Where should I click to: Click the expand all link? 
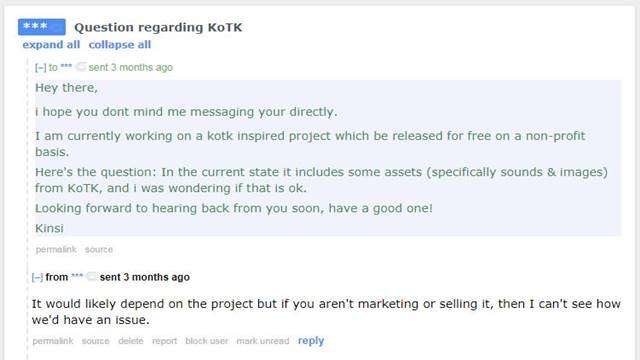[x=51, y=44]
